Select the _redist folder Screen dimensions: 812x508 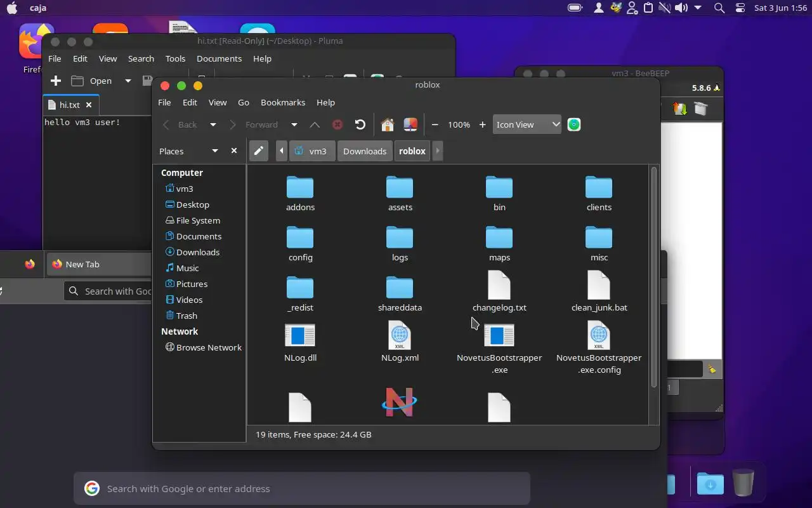[300, 294]
